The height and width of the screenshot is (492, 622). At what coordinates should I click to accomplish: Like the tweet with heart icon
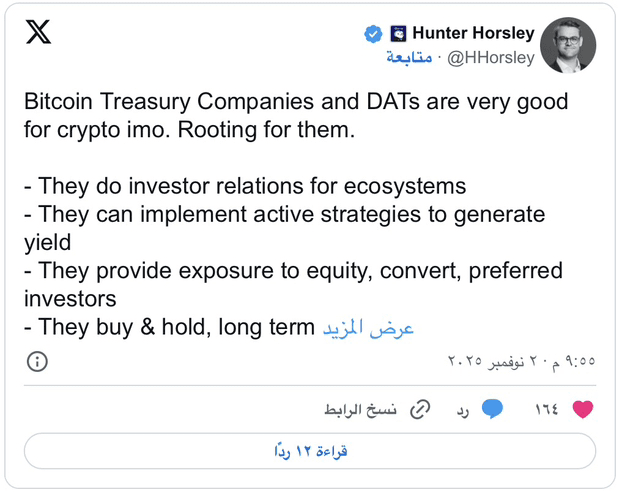tap(582, 409)
